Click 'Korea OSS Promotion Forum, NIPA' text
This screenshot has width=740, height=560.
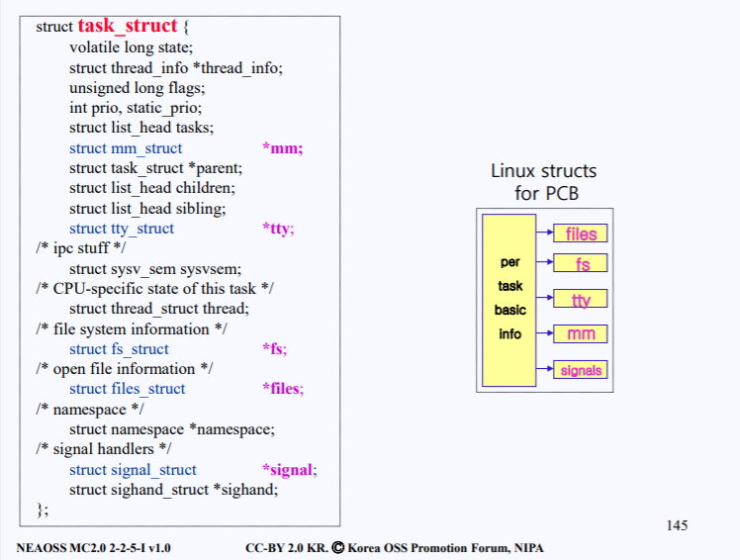coord(445,548)
